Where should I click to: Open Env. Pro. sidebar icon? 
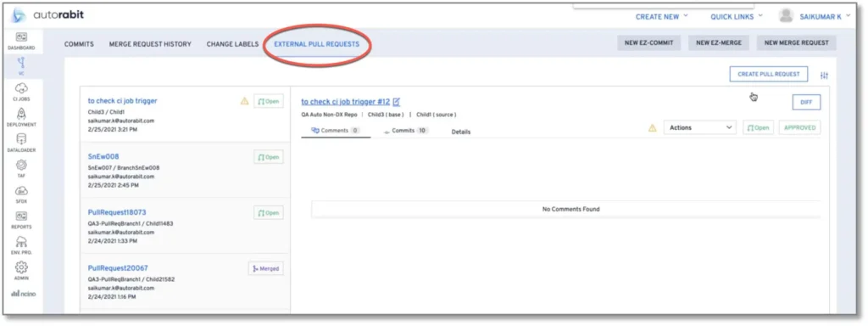(21, 245)
